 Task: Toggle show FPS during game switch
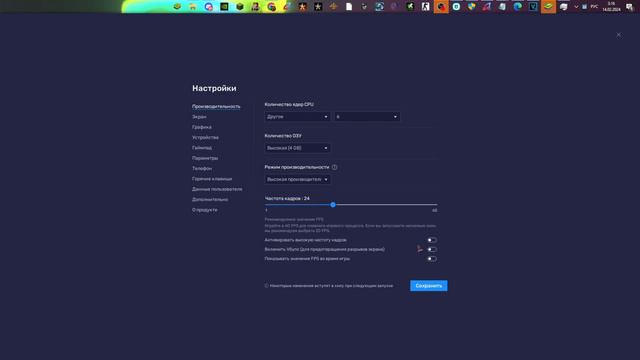(431, 259)
